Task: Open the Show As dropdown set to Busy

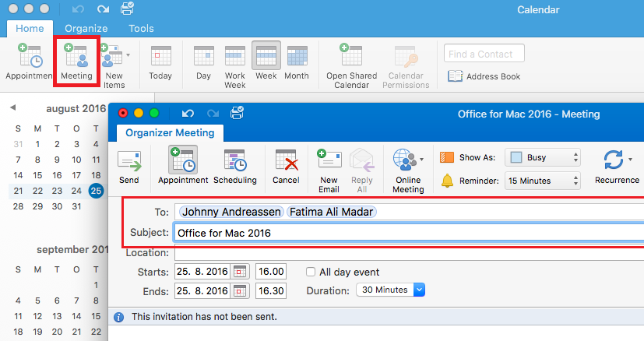Action: pos(542,157)
